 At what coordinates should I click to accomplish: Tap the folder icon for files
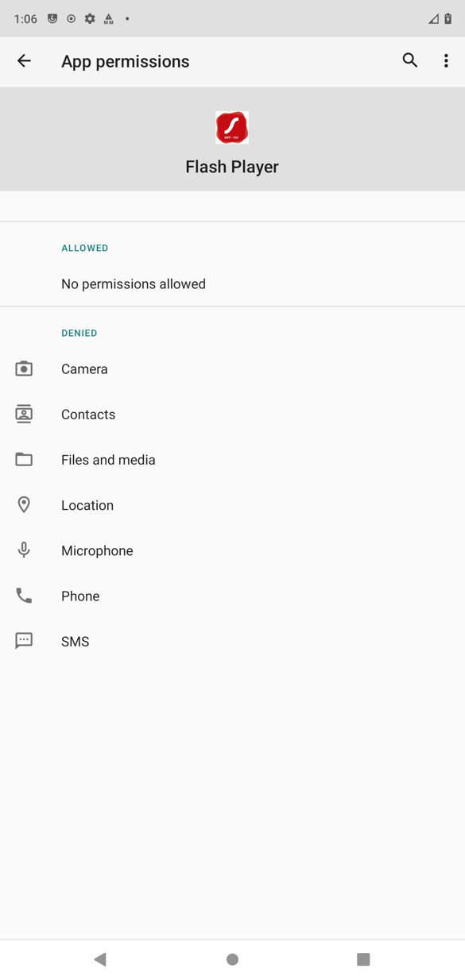(24, 459)
